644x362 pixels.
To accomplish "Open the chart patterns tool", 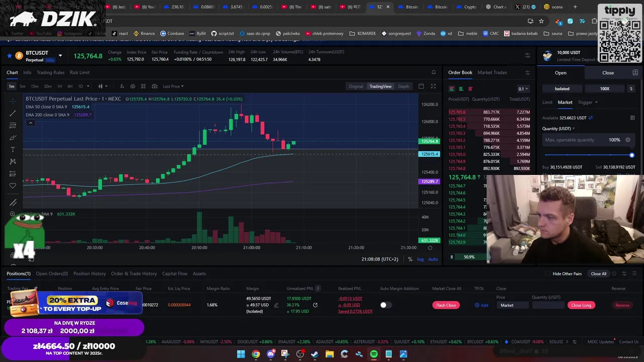I will (13, 162).
